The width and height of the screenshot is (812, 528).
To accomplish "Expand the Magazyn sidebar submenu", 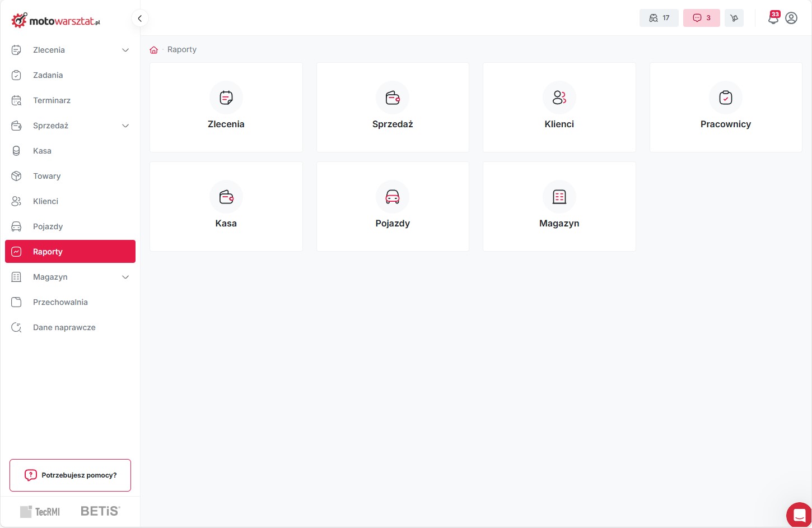I will click(125, 277).
